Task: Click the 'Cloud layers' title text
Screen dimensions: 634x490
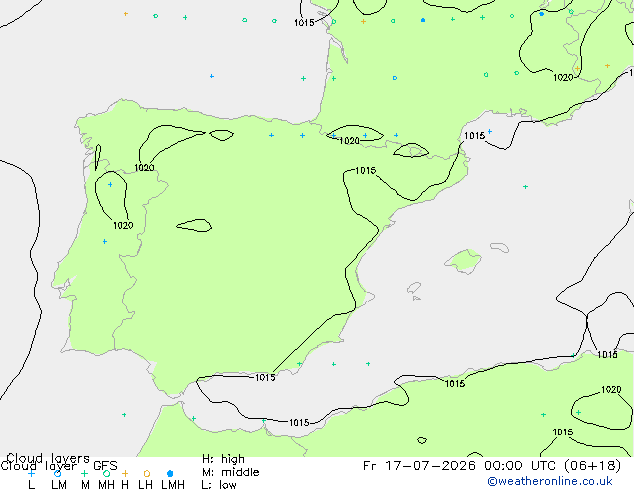Action: pyautogui.click(x=48, y=458)
